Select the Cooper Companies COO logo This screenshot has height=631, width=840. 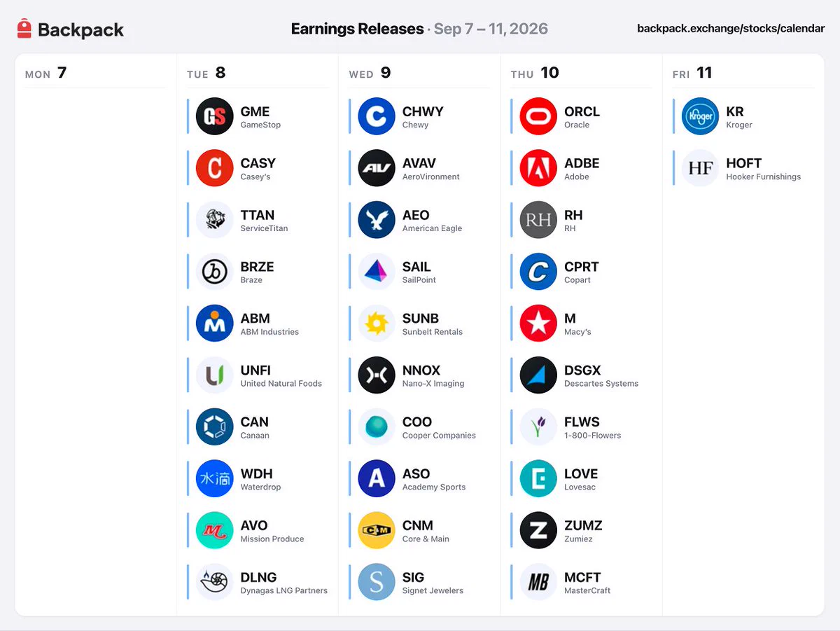click(x=377, y=427)
